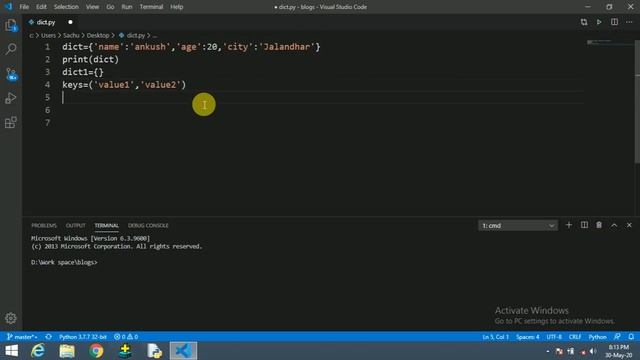Open the Search view in activity bar
This screenshot has width=640, height=360.
[11, 49]
